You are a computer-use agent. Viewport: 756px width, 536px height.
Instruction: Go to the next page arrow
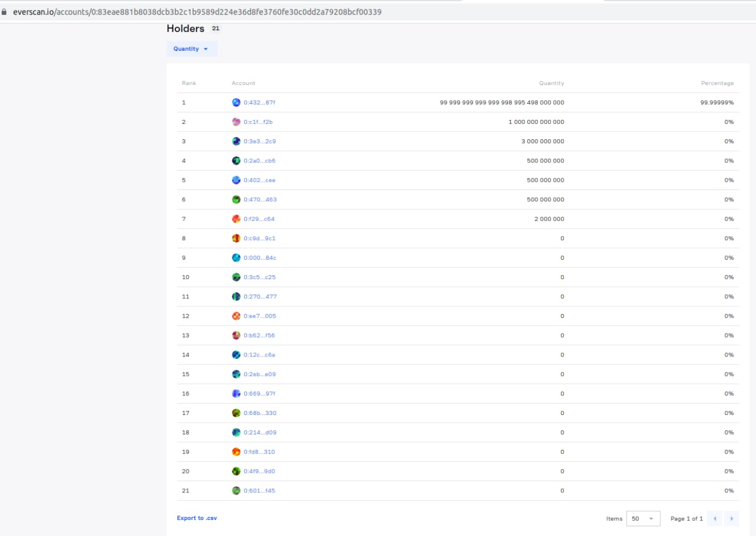point(731,518)
